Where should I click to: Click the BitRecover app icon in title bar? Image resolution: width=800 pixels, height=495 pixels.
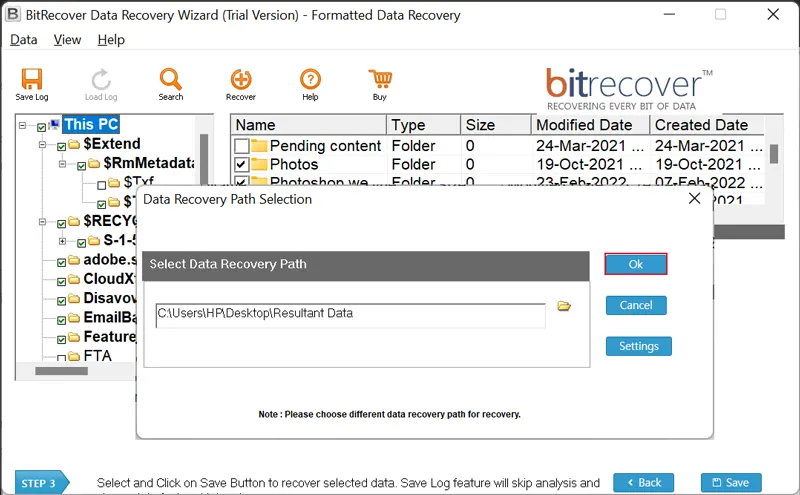click(x=12, y=14)
